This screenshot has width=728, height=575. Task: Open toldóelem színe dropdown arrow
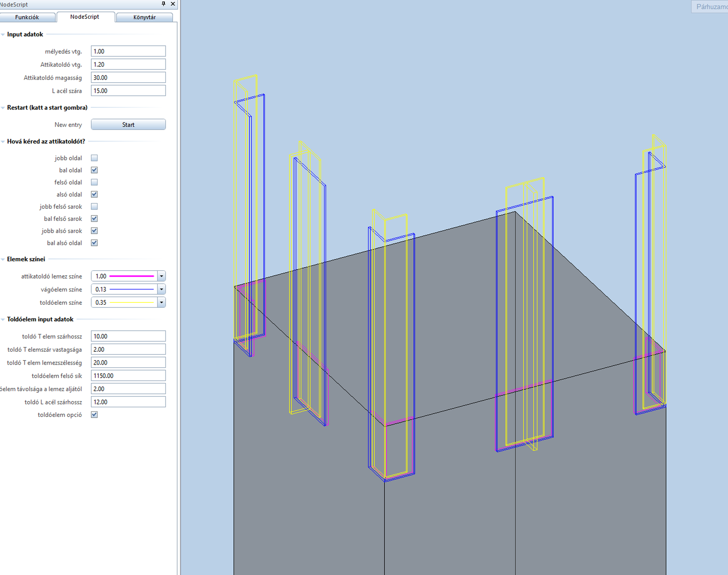[162, 302]
